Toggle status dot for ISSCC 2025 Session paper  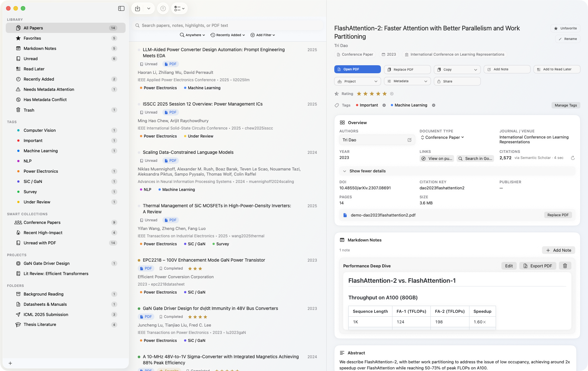[139, 104]
